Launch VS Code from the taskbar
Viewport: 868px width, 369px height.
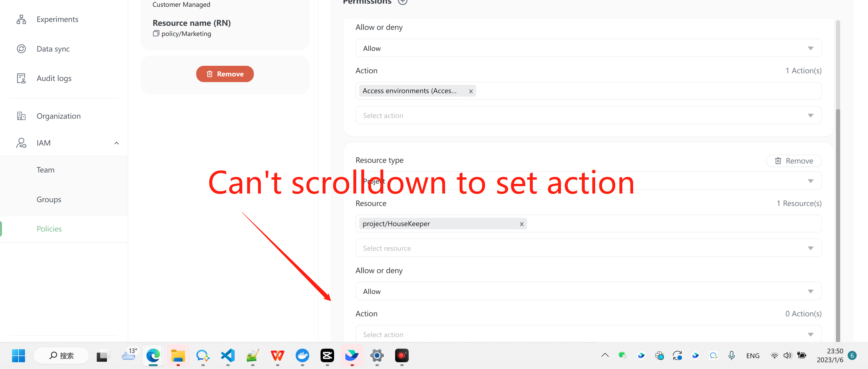pos(228,355)
